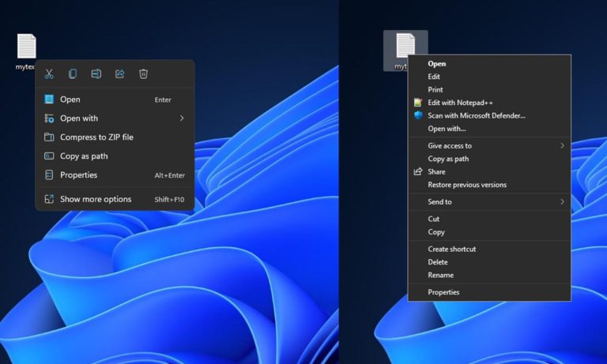
Task: Click the Microsoft Defender shield icon
Action: point(418,115)
